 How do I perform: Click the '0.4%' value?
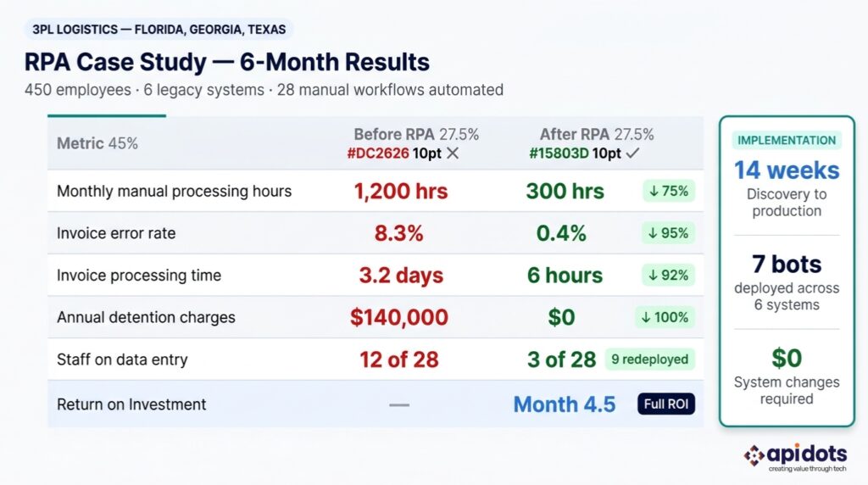pyautogui.click(x=561, y=233)
